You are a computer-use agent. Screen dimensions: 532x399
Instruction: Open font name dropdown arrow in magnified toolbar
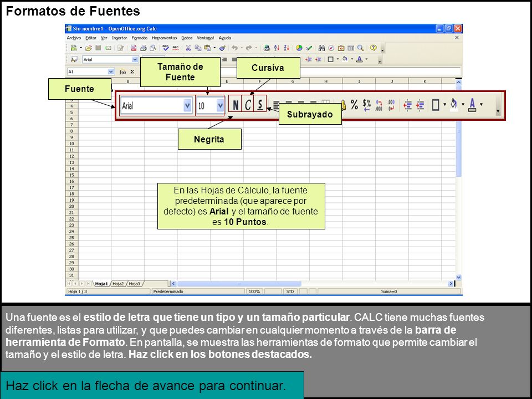point(187,105)
